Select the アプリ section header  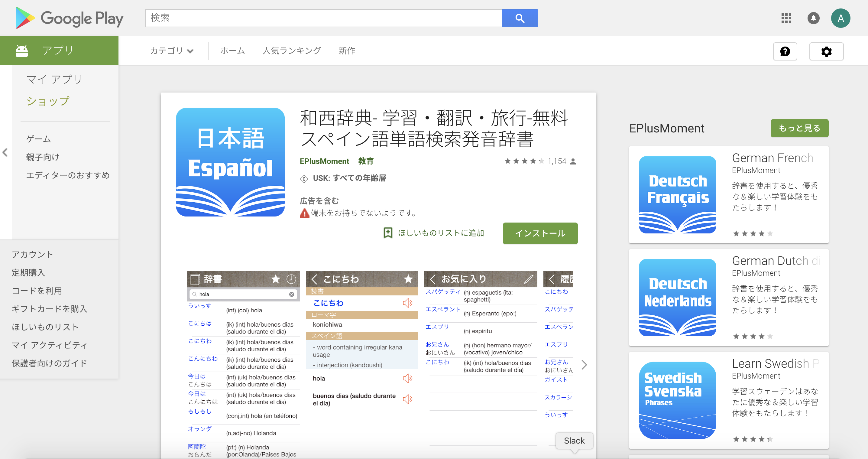tap(59, 51)
